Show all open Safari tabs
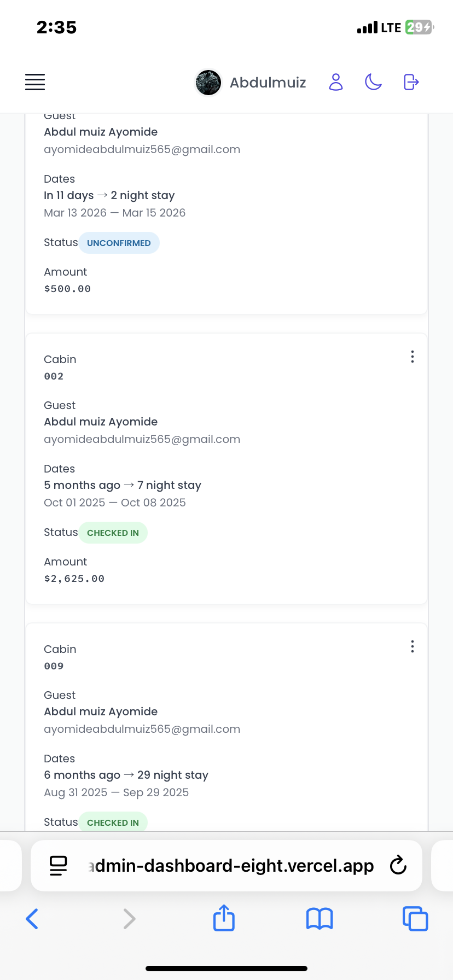Screen dimensions: 453x980 click(x=415, y=919)
